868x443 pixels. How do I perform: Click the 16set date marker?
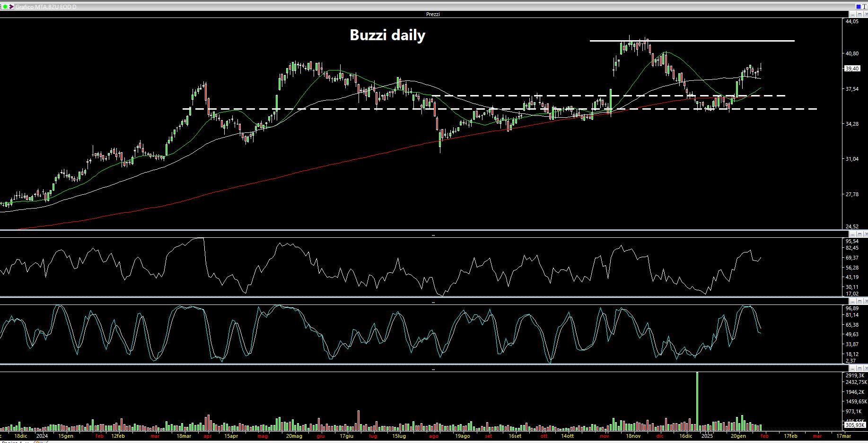[x=515, y=436]
